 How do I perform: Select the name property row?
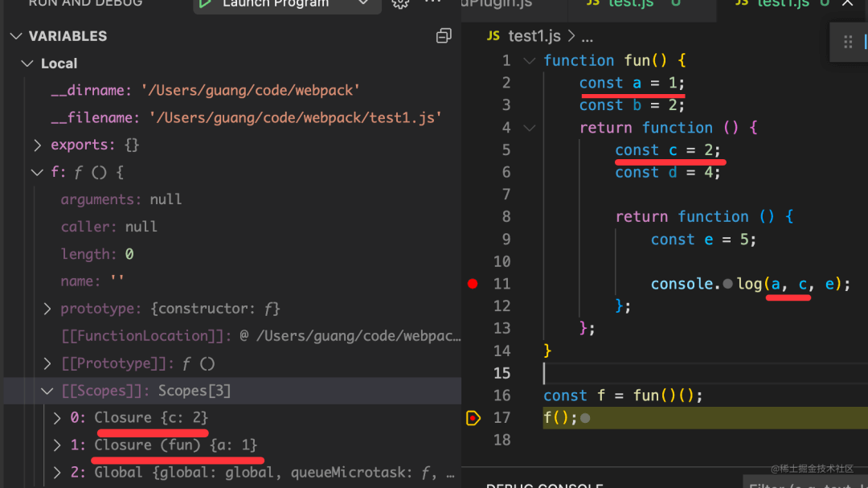pyautogui.click(x=232, y=281)
